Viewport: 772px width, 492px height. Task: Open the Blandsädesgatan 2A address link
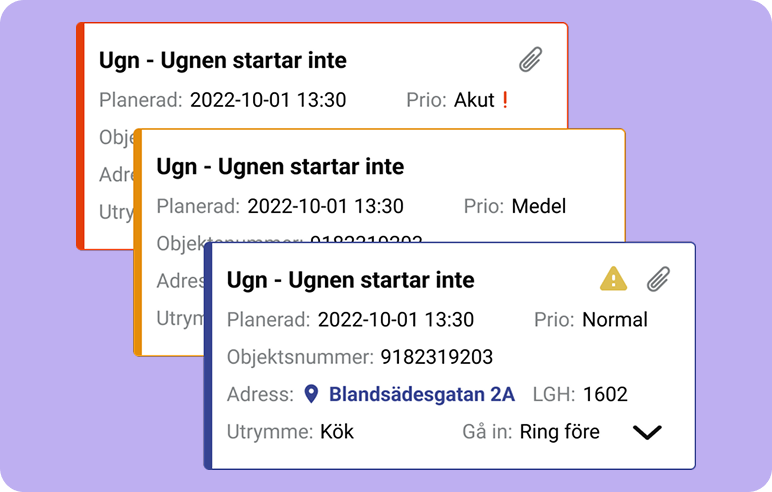(421, 394)
